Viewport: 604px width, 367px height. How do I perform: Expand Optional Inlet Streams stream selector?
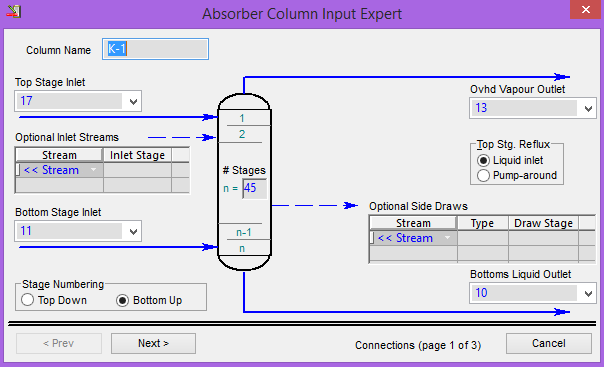93,170
